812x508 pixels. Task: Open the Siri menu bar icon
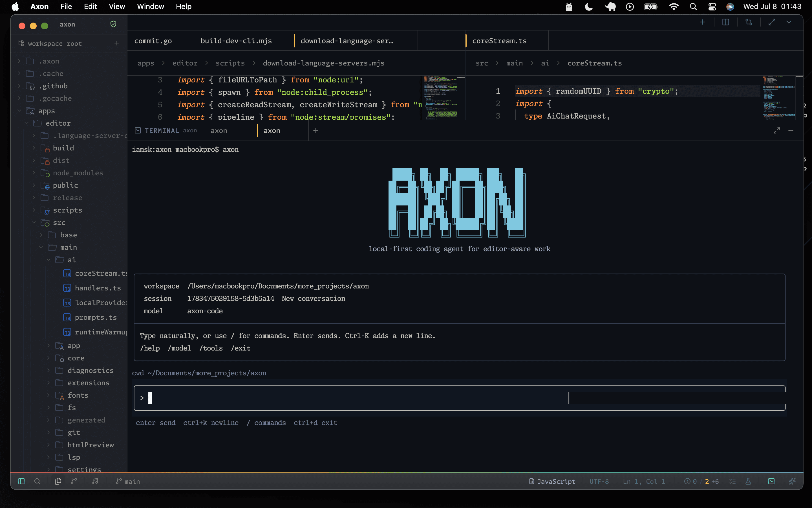click(730, 7)
